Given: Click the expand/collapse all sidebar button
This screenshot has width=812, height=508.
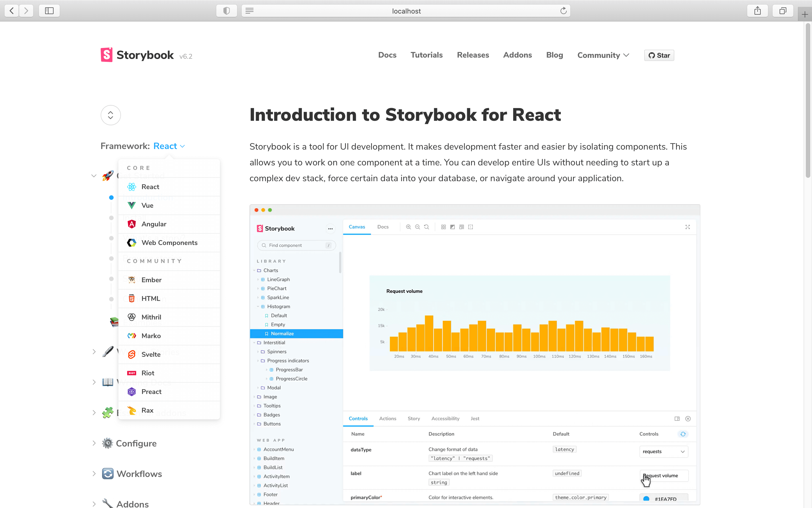Looking at the screenshot, I should pyautogui.click(x=111, y=115).
